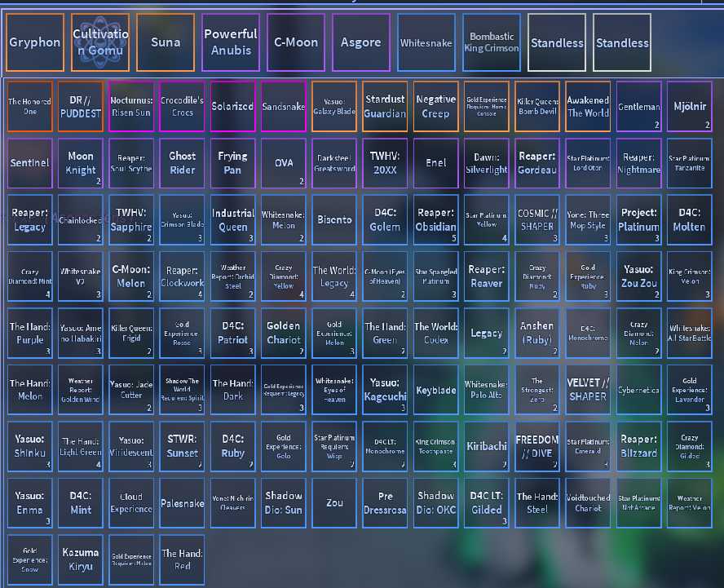Image resolution: width=724 pixels, height=588 pixels.
Task: Click the D4C: Molten item
Action: click(690, 220)
